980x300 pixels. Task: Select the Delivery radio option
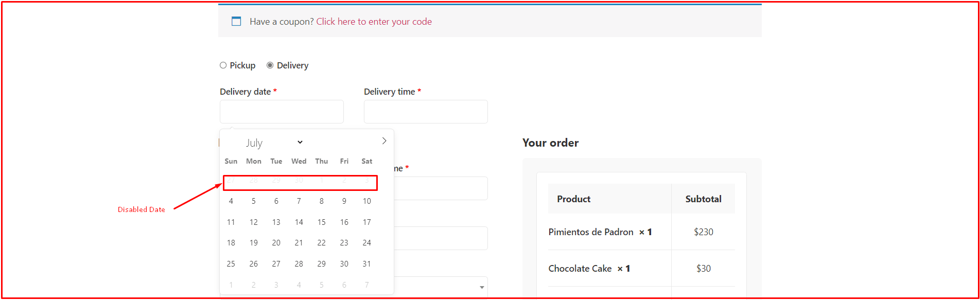[270, 65]
